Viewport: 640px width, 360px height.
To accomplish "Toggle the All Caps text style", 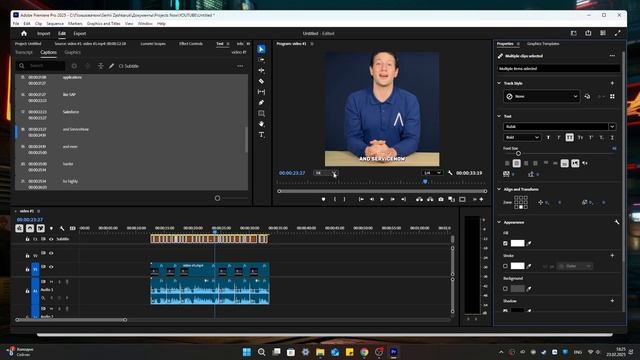I will [x=569, y=138].
